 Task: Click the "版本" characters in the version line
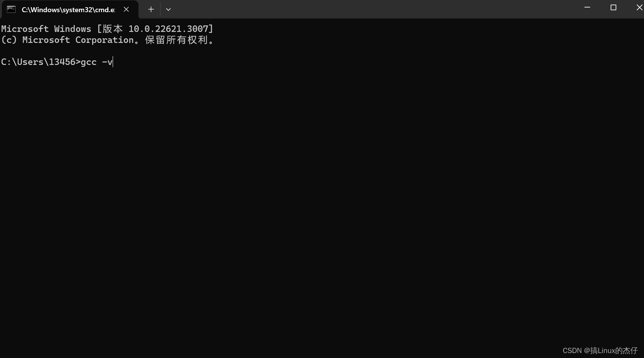(113, 29)
